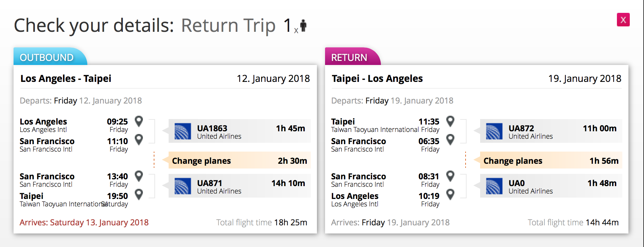This screenshot has height=247, width=644.
Task: Click United Airlines logo for flight UA0
Action: (x=494, y=186)
